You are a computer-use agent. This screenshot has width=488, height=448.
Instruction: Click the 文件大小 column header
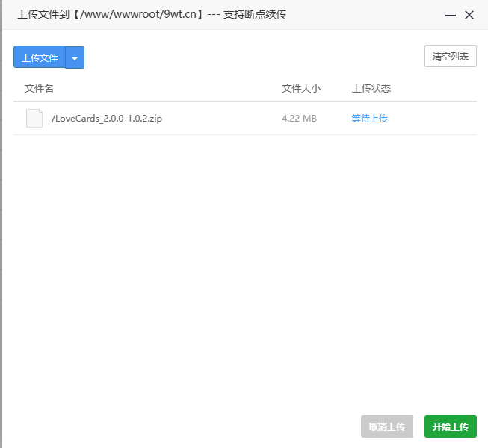(x=301, y=88)
